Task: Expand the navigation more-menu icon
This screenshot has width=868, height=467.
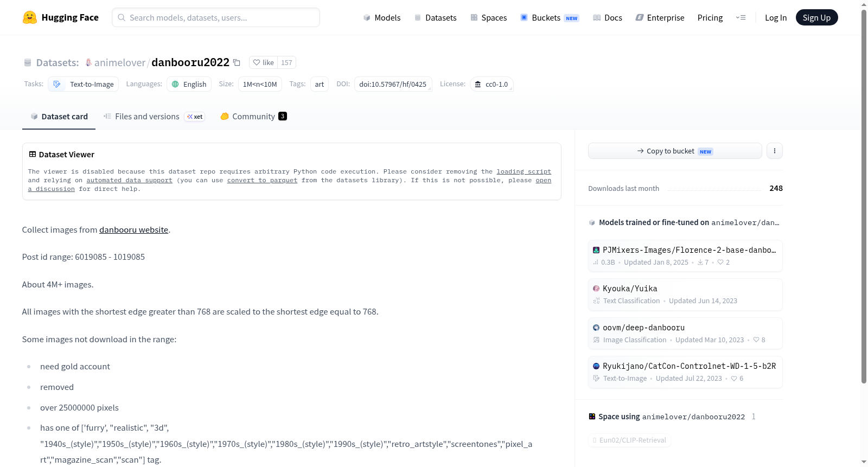Action: [x=741, y=17]
